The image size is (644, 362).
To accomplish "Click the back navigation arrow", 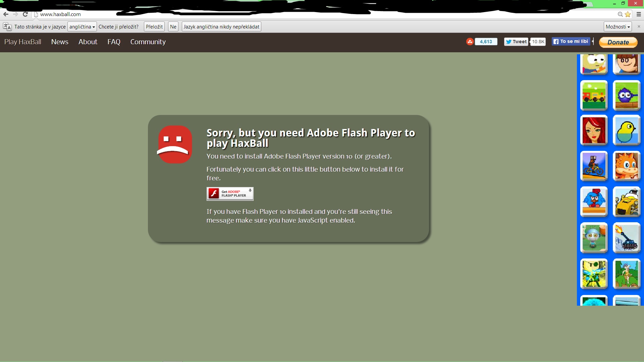I will (6, 14).
